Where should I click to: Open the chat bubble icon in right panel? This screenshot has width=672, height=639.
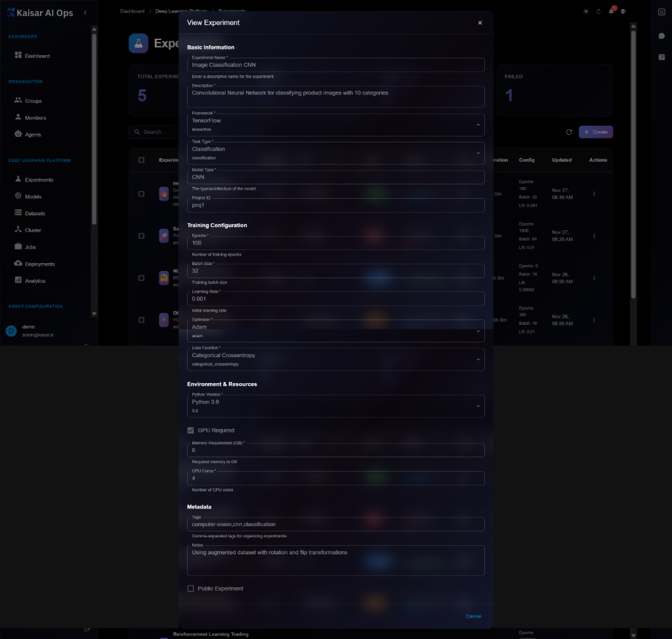click(661, 35)
